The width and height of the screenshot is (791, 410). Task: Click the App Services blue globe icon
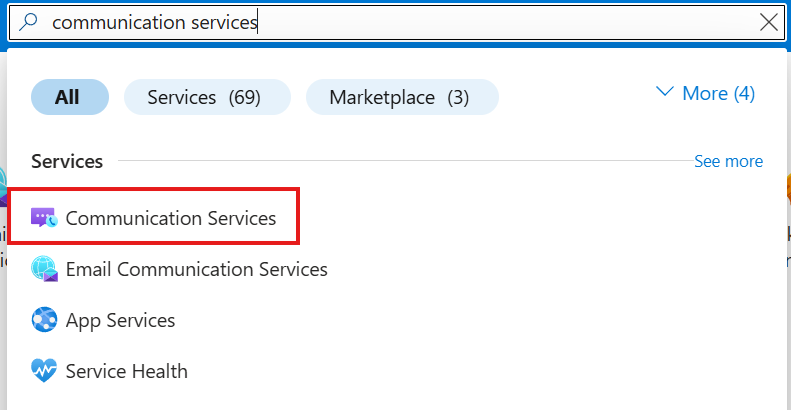[44, 320]
